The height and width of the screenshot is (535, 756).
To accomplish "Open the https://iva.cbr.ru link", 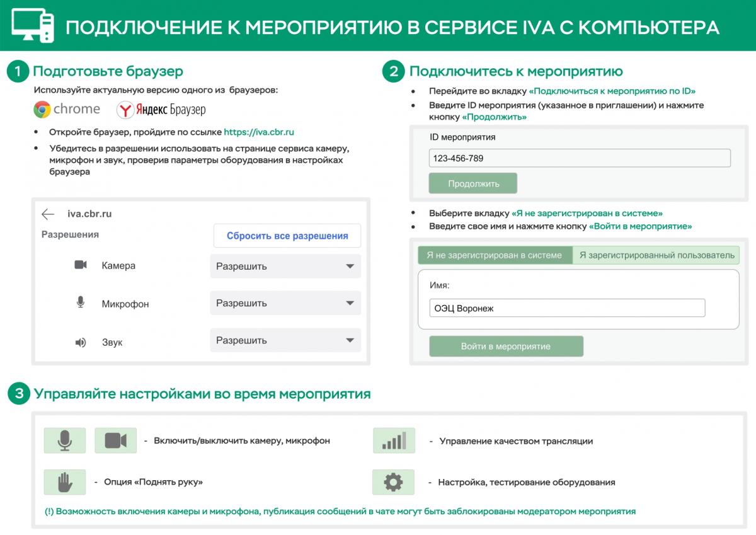I will [259, 132].
